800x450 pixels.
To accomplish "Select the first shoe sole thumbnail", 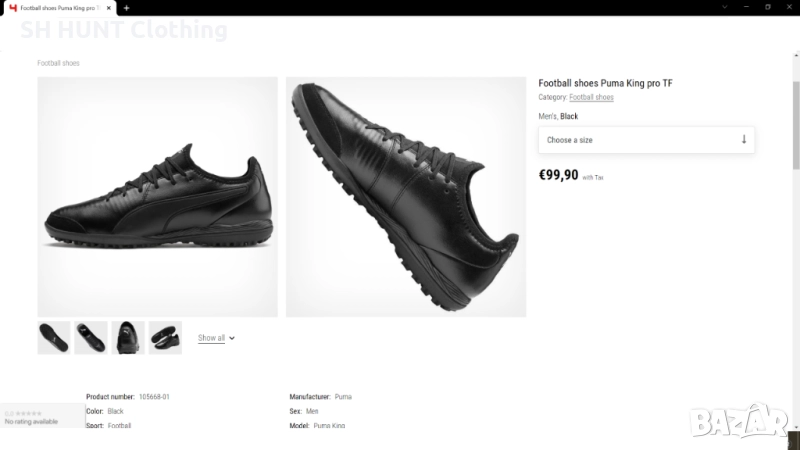I will coord(54,338).
